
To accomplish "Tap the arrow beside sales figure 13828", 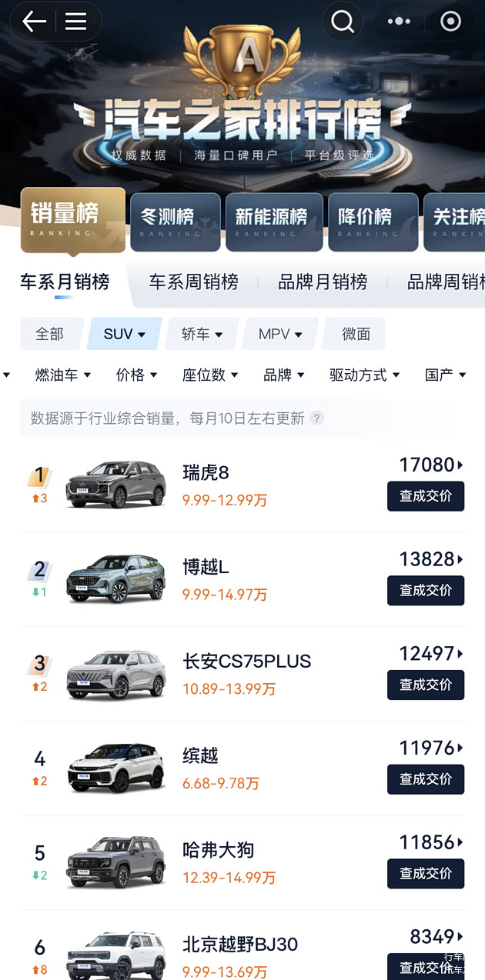I will coord(460,559).
